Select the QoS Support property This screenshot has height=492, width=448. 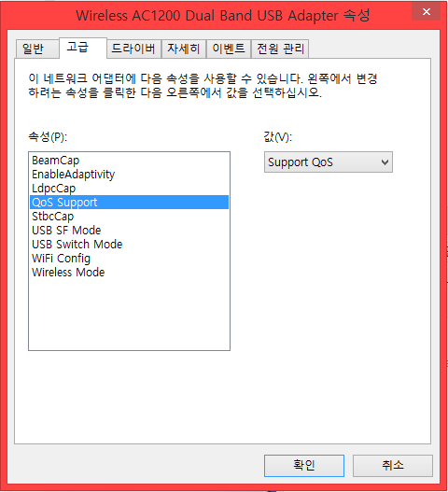(x=129, y=202)
